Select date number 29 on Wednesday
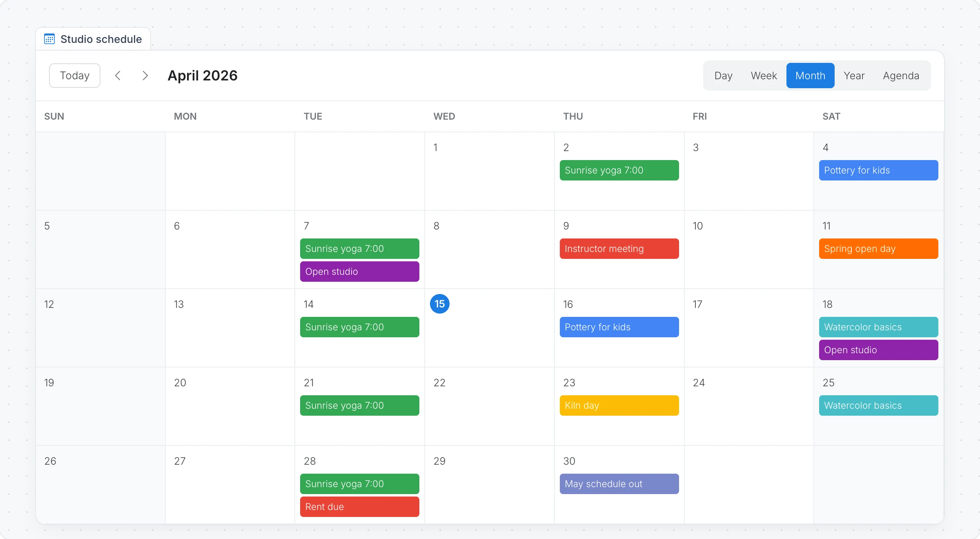Viewport: 980px width, 539px height. click(x=439, y=461)
